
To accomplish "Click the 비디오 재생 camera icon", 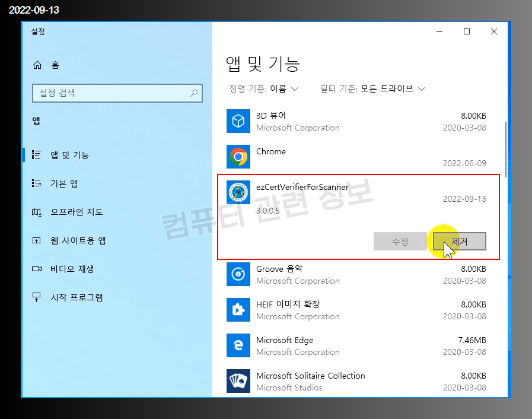I will tap(36, 269).
